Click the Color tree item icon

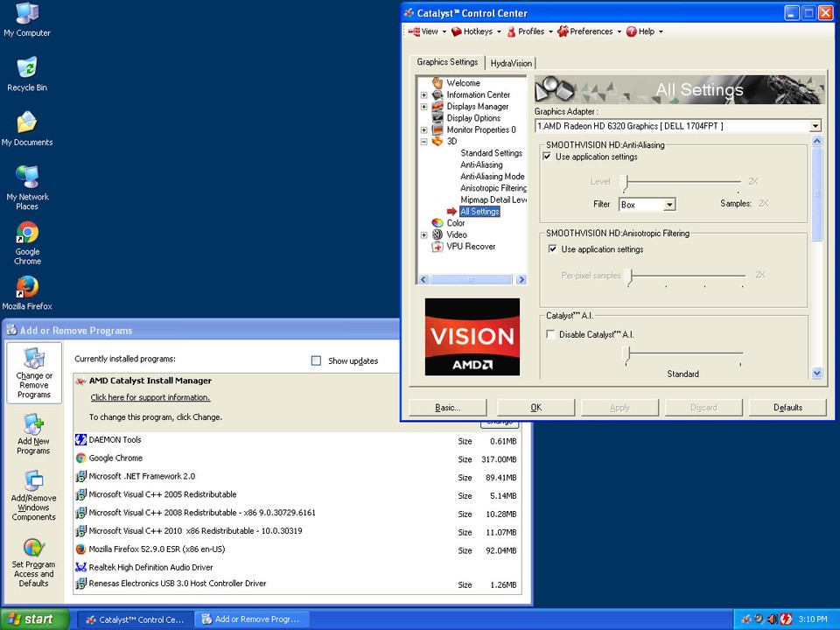click(437, 223)
